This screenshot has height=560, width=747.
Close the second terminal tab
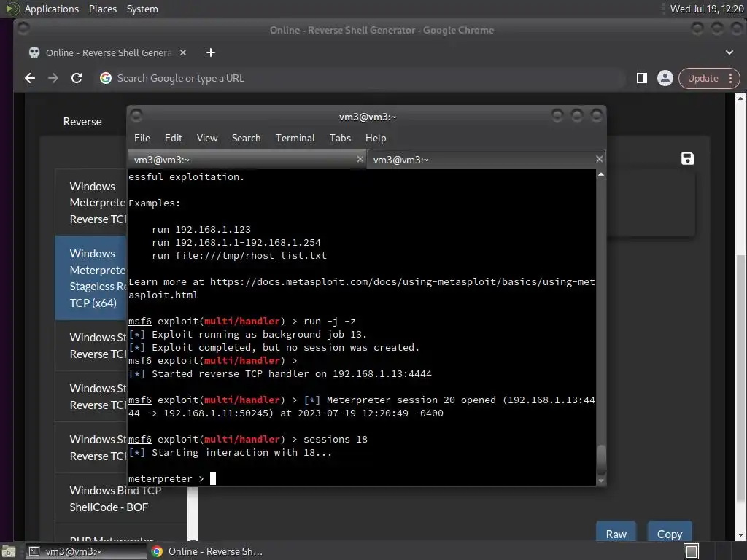click(x=600, y=159)
